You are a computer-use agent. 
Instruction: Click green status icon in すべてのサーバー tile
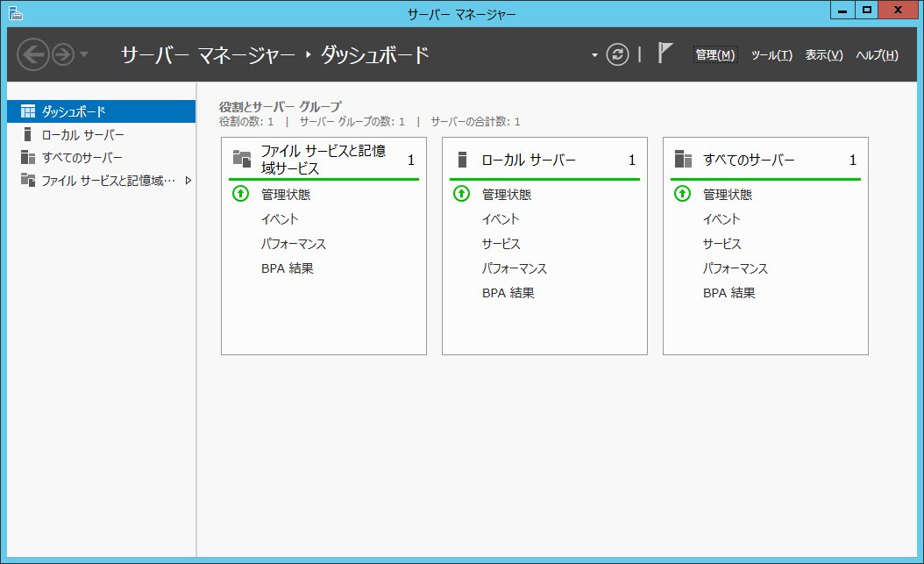(x=682, y=194)
